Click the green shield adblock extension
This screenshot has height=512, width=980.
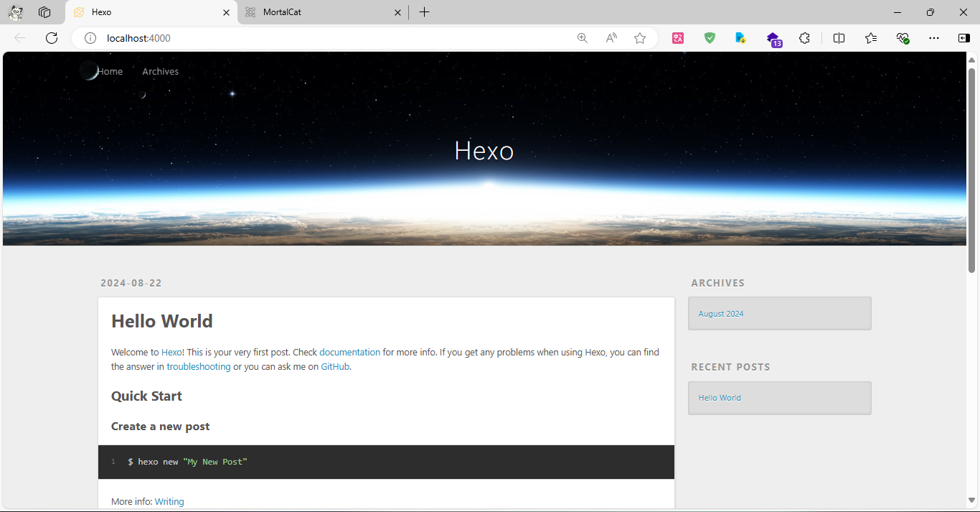710,38
